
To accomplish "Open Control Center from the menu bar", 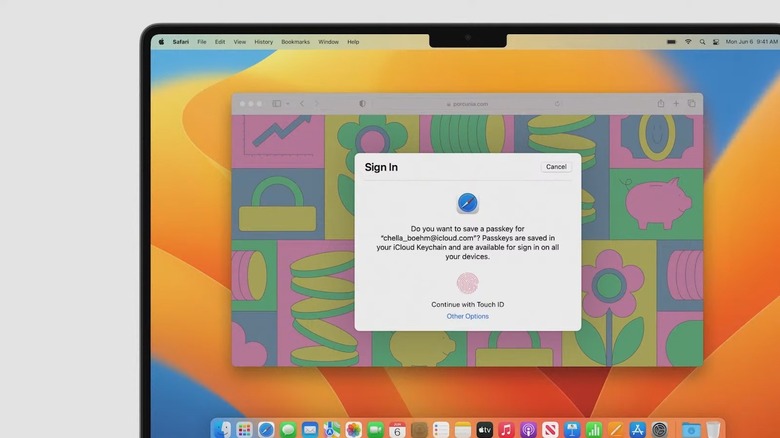I will [713, 42].
